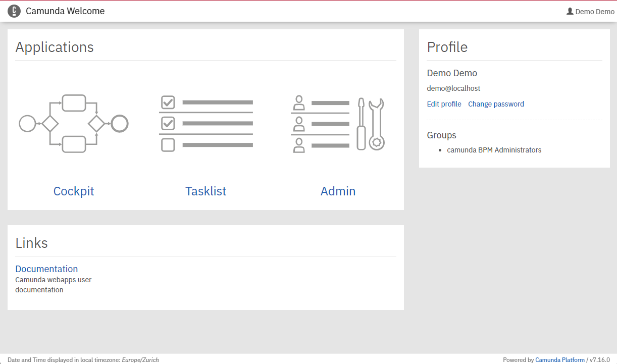Click the Admin link
The width and height of the screenshot is (617, 364).
[x=338, y=191]
